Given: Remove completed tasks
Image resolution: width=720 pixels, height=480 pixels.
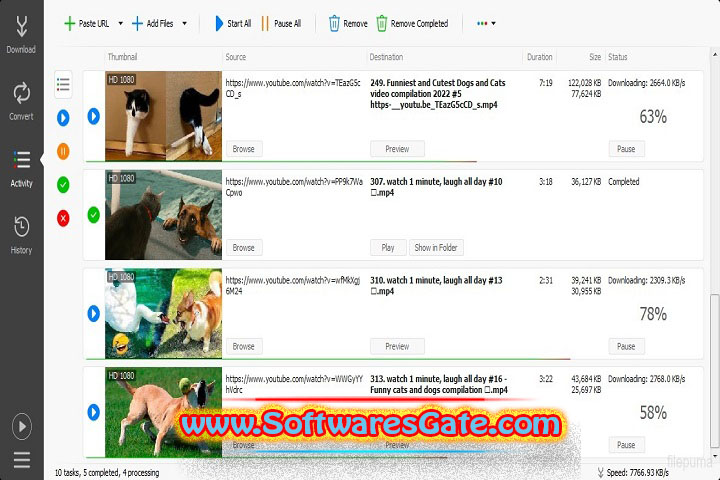Looking at the screenshot, I should pos(412,23).
